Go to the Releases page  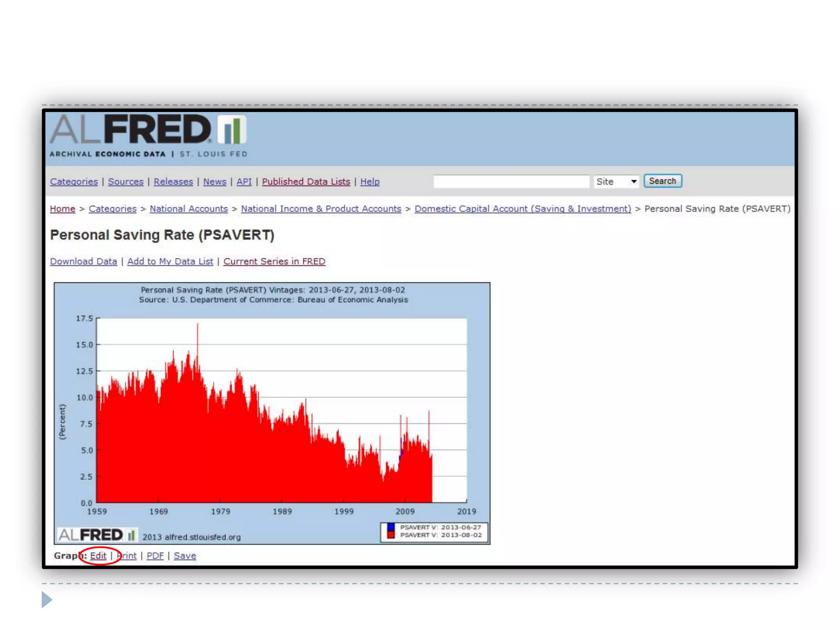(173, 182)
